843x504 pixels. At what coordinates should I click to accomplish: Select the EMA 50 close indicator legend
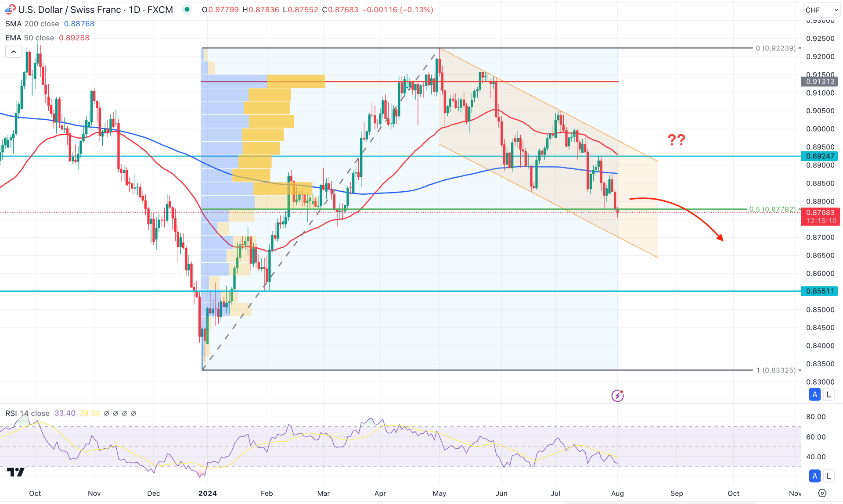pyautogui.click(x=29, y=38)
